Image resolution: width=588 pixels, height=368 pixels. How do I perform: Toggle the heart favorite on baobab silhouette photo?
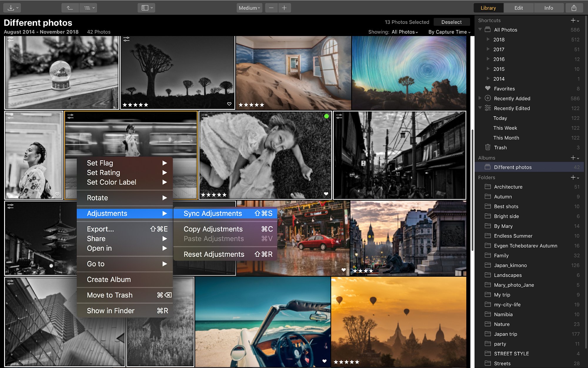click(229, 104)
